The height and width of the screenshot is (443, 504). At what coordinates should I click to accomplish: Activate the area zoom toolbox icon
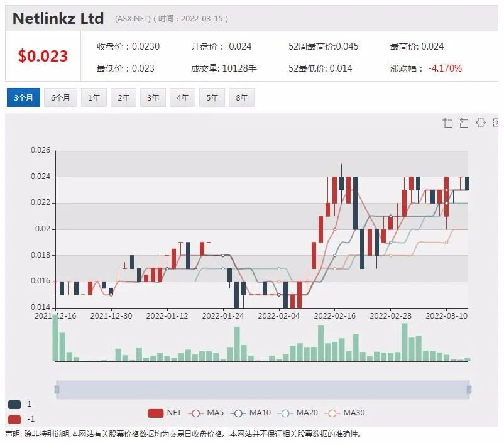click(x=447, y=123)
